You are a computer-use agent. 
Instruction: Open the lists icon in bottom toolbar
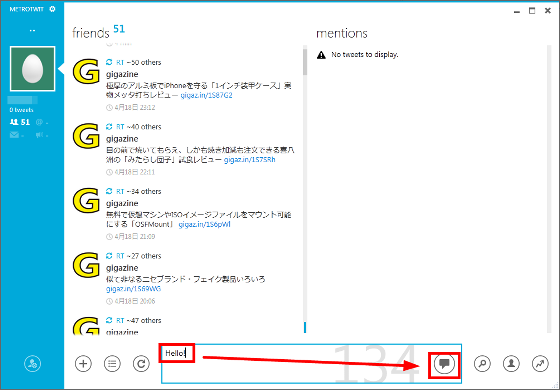[x=112, y=364]
